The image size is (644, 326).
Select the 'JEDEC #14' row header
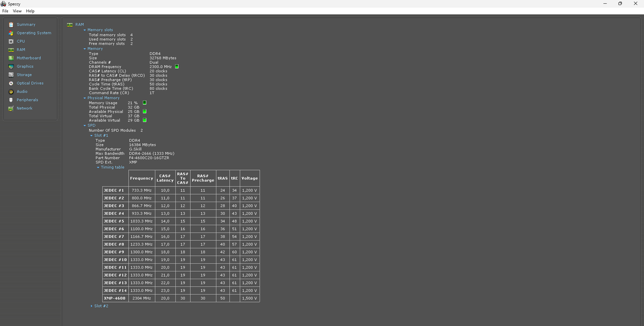pyautogui.click(x=115, y=291)
